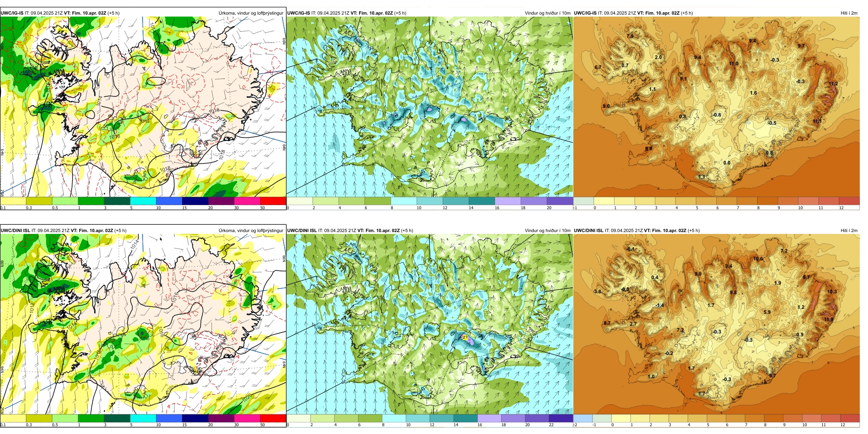This screenshot has height=434, width=868.
Task: Click bottom-right title 'Hiti í 2m'
Action: [849, 231]
